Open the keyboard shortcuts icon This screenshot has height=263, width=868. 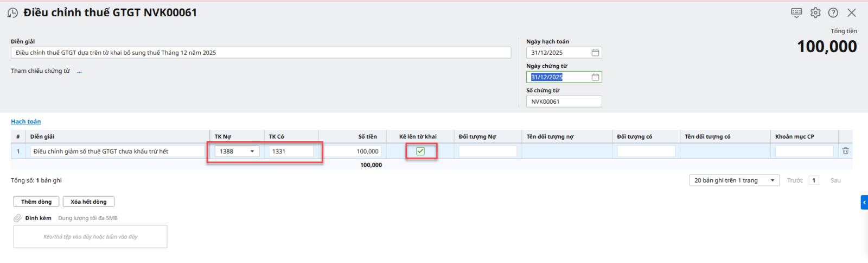click(x=796, y=12)
